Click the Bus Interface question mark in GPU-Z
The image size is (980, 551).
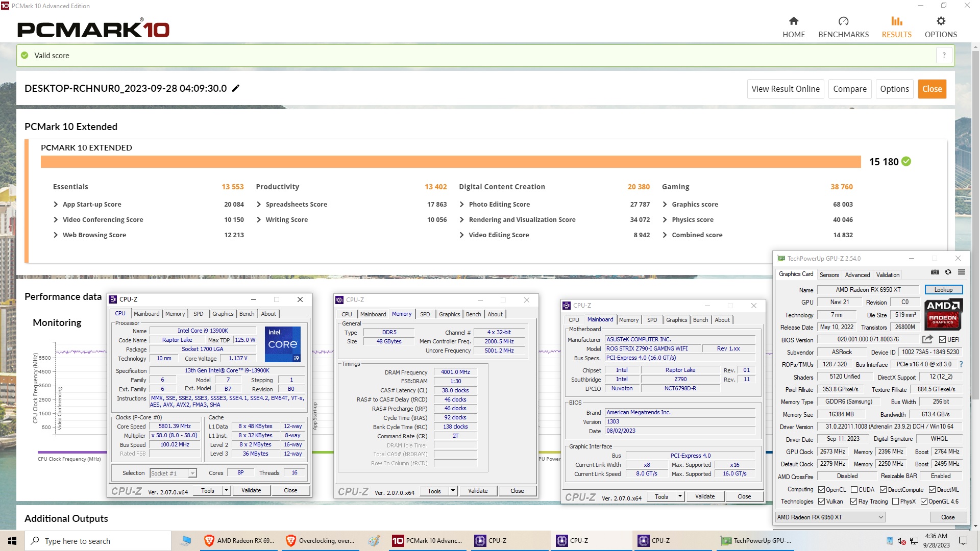pyautogui.click(x=961, y=364)
